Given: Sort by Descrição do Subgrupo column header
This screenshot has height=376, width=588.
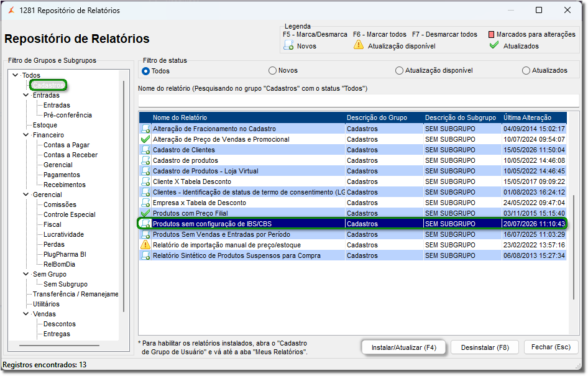Looking at the screenshot, I should 462,117.
